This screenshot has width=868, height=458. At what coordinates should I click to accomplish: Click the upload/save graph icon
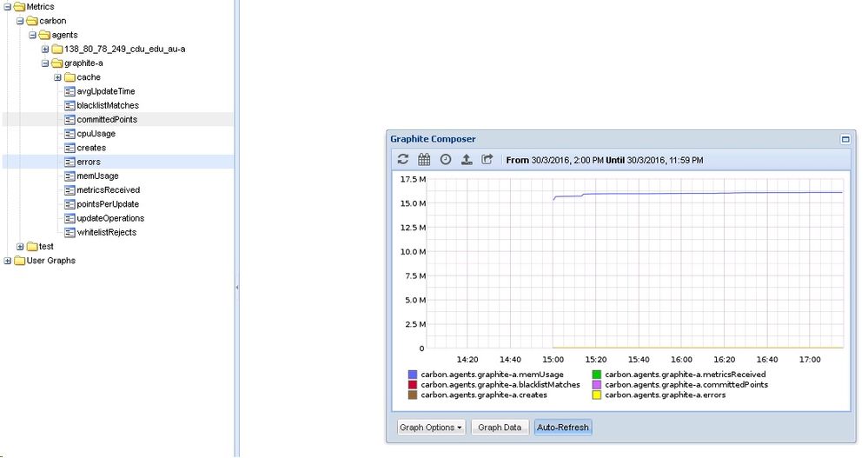click(x=467, y=160)
